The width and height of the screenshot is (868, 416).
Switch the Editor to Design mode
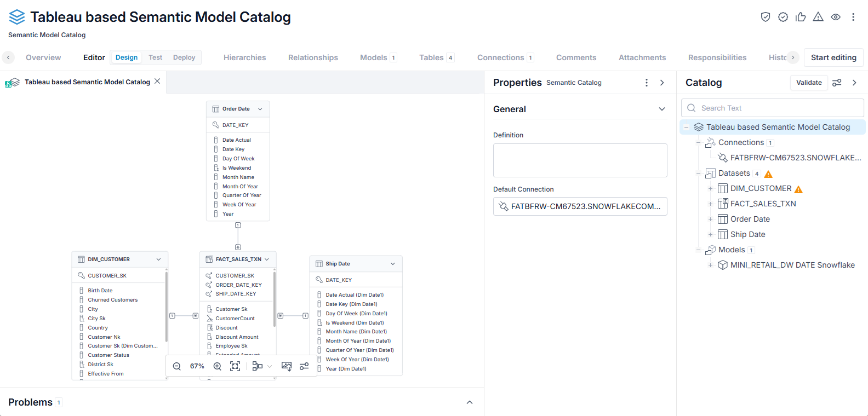(127, 57)
